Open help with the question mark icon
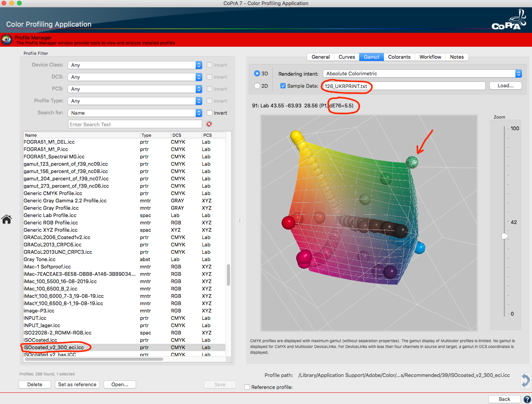 527,399
